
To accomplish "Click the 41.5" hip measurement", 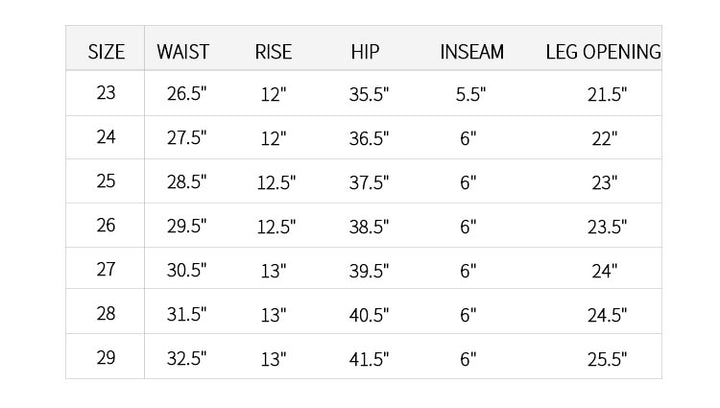I will [x=369, y=359].
